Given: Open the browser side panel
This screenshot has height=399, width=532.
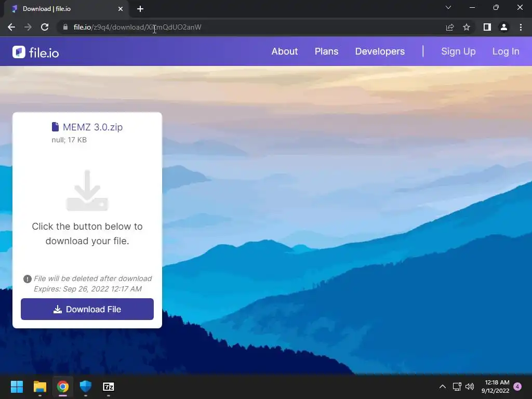Looking at the screenshot, I should 487,27.
